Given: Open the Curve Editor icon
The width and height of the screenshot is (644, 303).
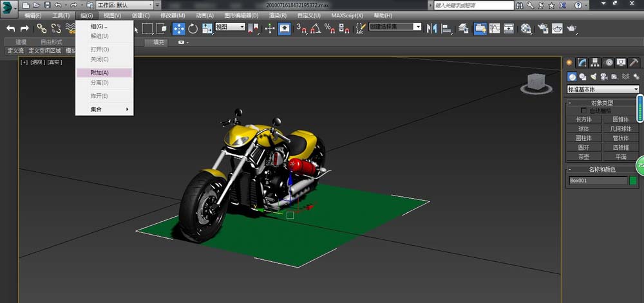Looking at the screenshot, I should [x=495, y=28].
